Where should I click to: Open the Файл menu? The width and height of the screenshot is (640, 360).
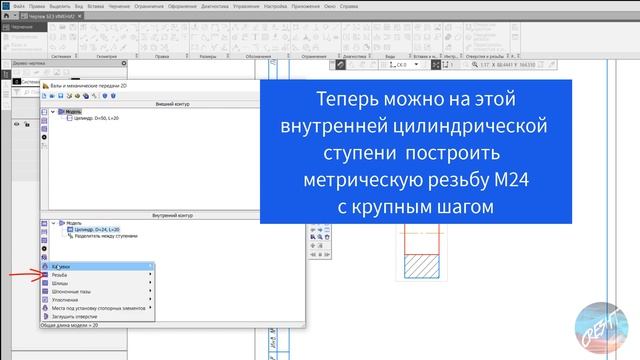(x=19, y=6)
